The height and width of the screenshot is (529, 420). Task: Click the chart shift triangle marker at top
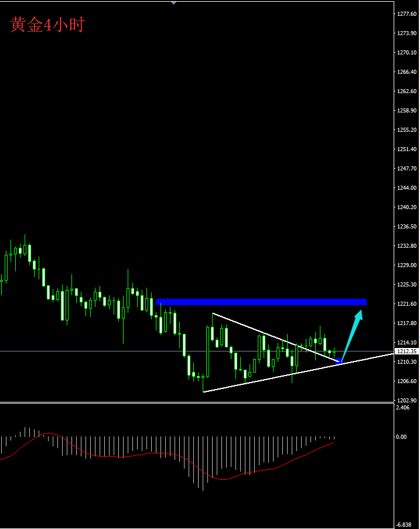pos(173,3)
